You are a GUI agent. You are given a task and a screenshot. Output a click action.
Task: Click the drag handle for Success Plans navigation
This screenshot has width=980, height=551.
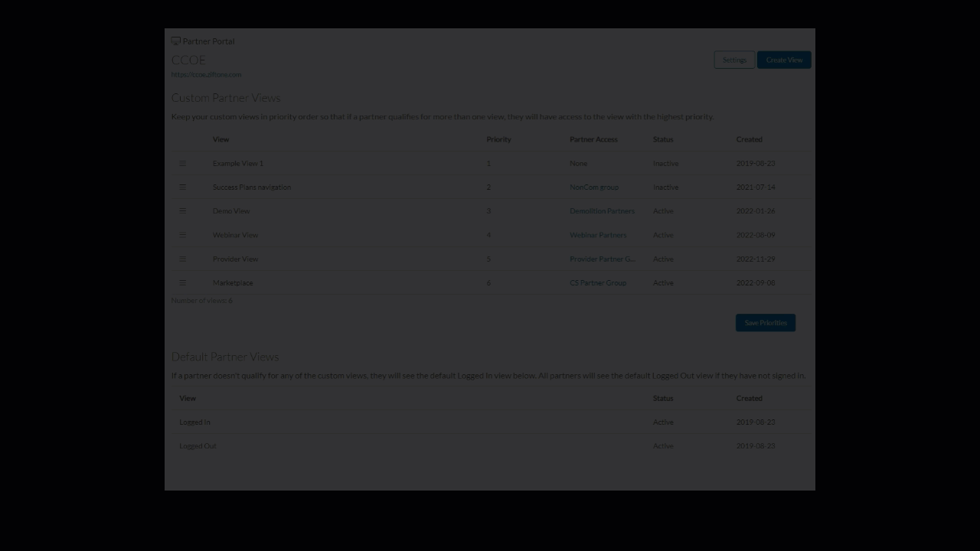pyautogui.click(x=183, y=187)
